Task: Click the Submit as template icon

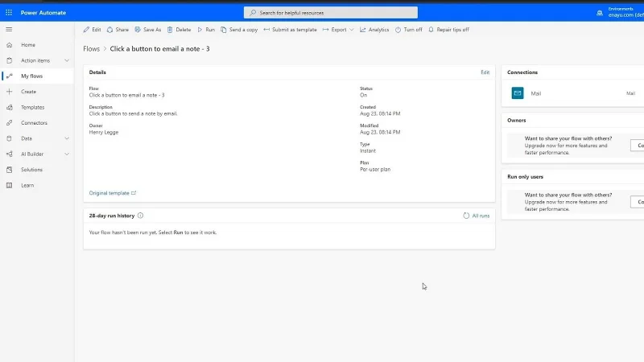Action: click(x=266, y=30)
